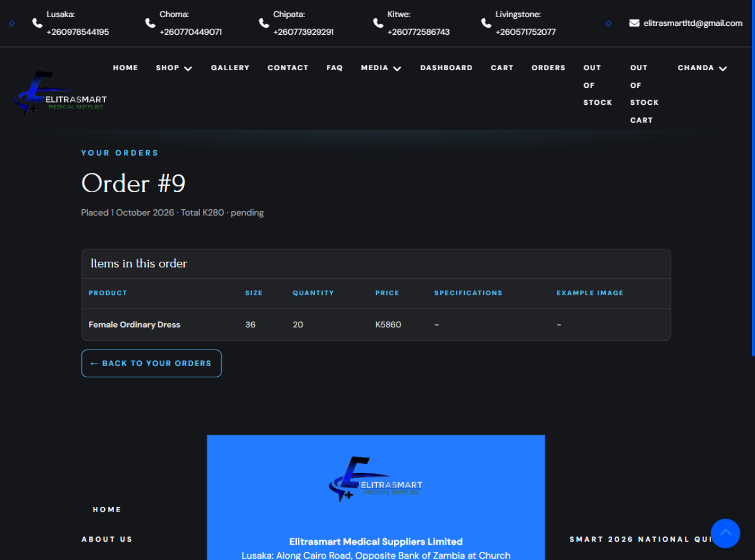Click the phone icon next to Lusaka
Screen dimensions: 755x560
(x=37, y=23)
